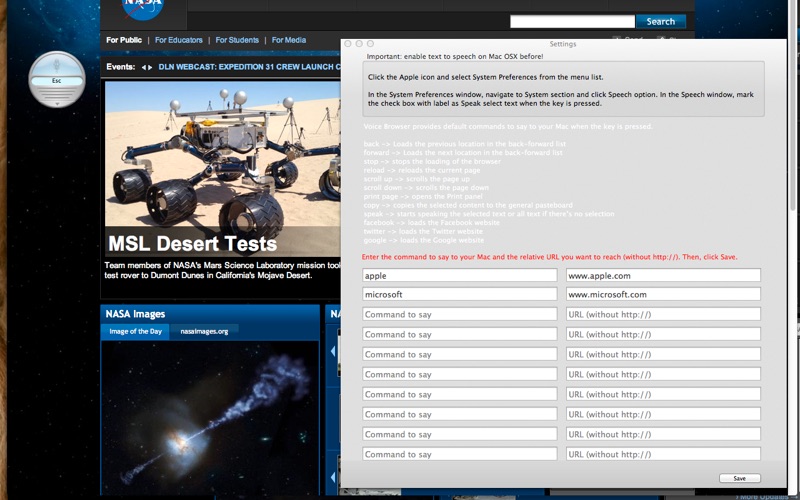This screenshot has width=800, height=500.
Task: Click the NASA Images panel heading
Action: click(135, 314)
